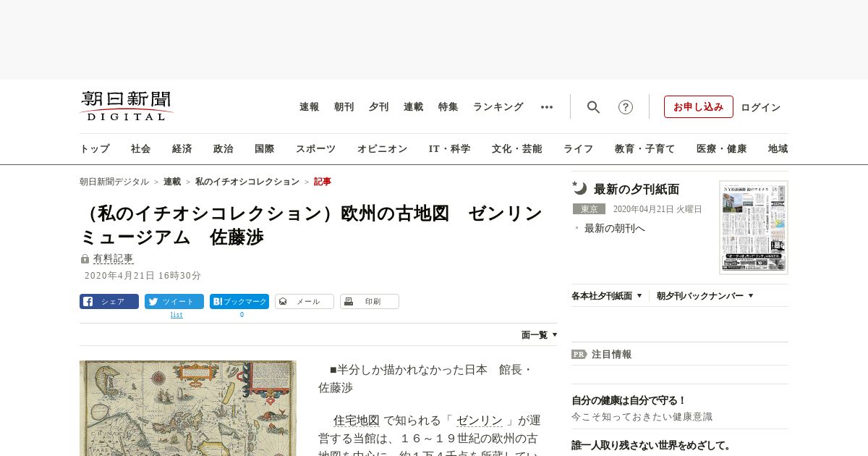Go to the 地域 section
Viewport: 868px width, 456px height.
click(x=778, y=149)
